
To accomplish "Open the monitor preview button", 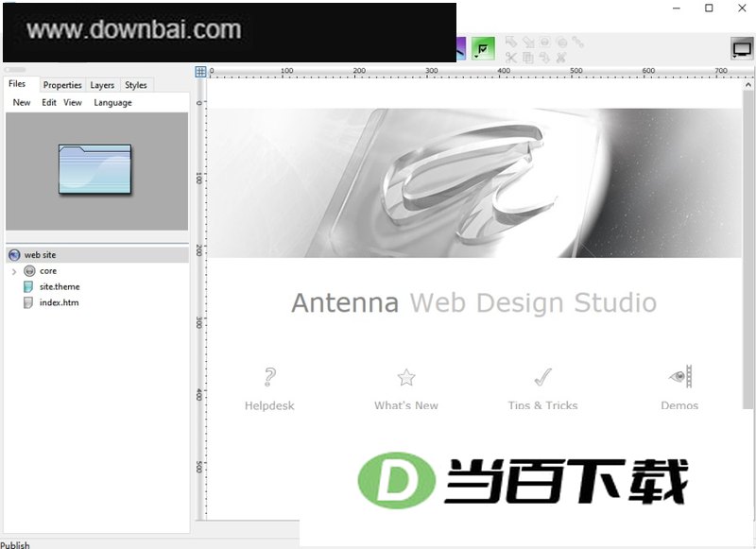I will (x=742, y=49).
